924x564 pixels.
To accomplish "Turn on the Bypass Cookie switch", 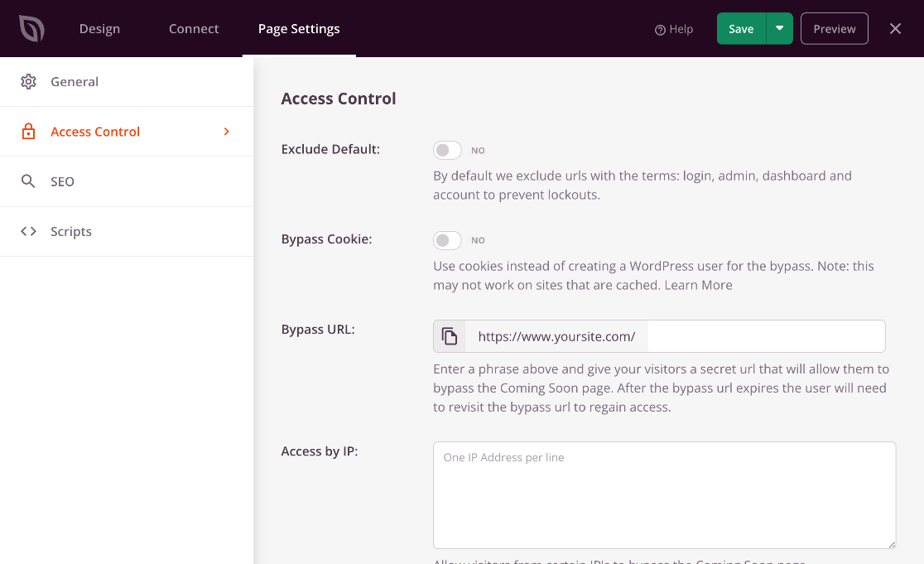I will 446,239.
